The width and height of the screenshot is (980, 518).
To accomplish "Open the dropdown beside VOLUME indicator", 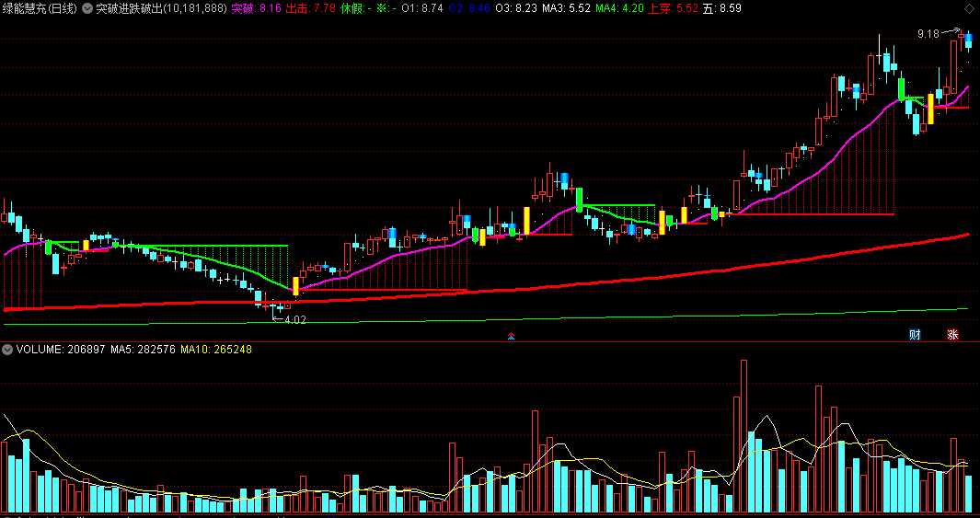I will click(x=7, y=350).
